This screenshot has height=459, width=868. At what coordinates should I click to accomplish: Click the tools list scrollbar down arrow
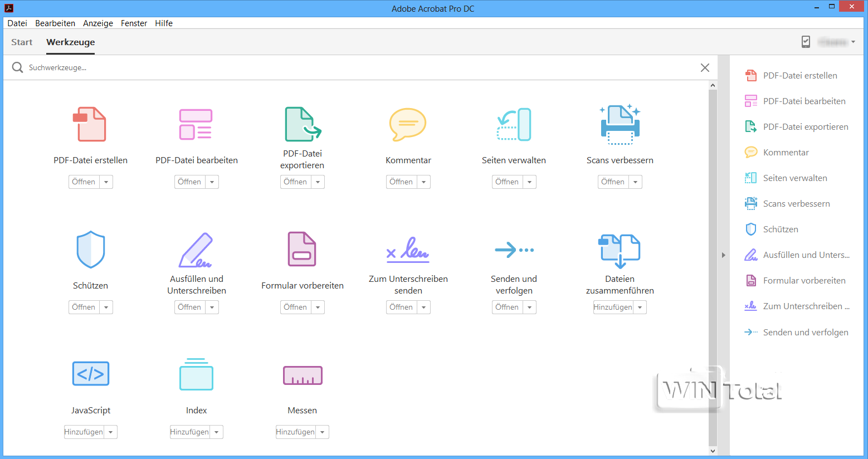(x=713, y=451)
